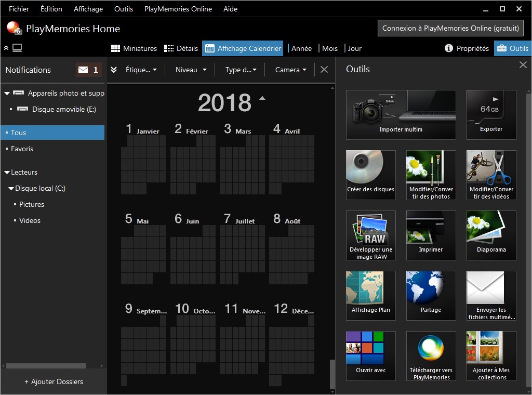Click the 2018 year heading
532x395 pixels.
224,102
